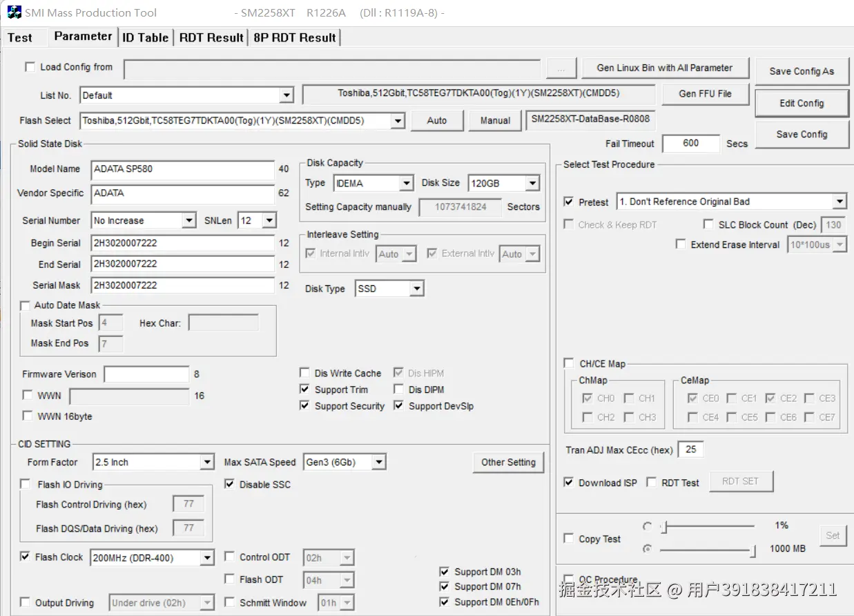The width and height of the screenshot is (854, 616).
Task: Toggle the WWN 16byte checkbox
Action: pyautogui.click(x=28, y=416)
